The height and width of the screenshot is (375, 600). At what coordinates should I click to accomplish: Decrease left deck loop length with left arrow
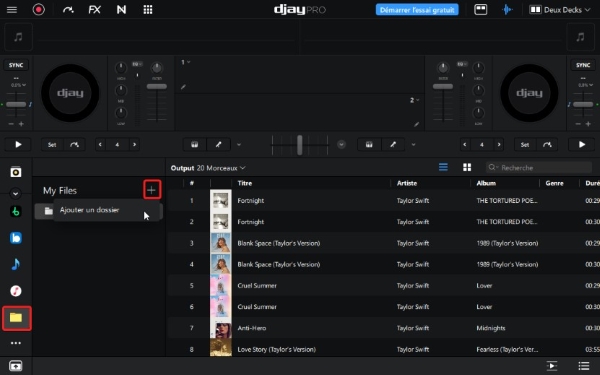(100, 145)
